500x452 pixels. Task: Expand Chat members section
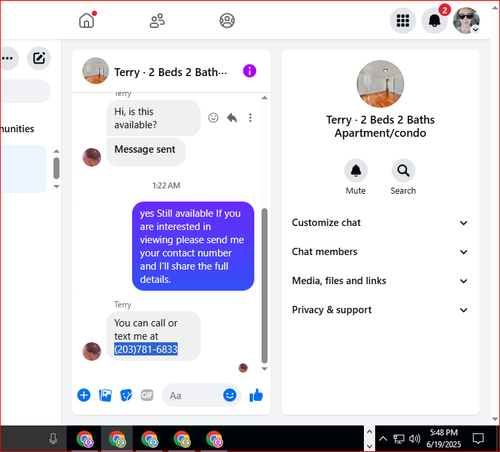point(380,252)
